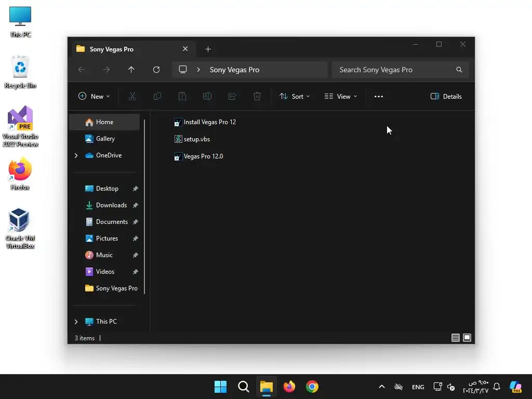Select the Vegas Pro 12.0 shortcut

click(199, 156)
